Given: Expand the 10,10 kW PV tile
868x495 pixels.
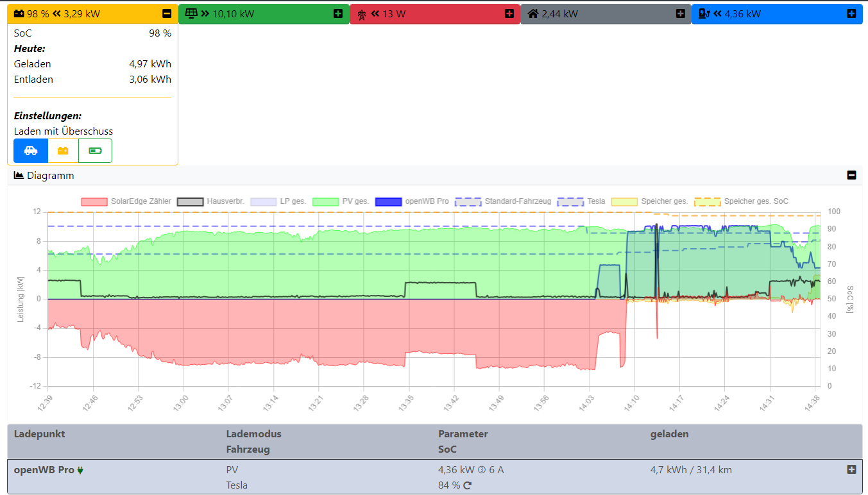Looking at the screenshot, I should [339, 12].
